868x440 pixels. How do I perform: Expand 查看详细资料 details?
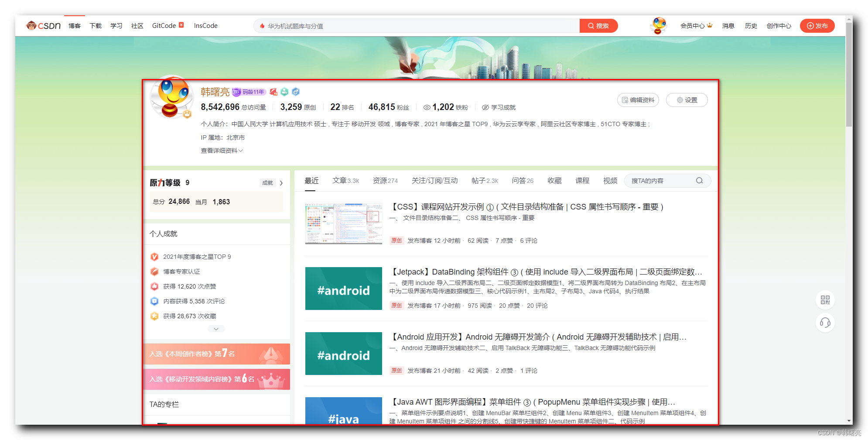(222, 151)
